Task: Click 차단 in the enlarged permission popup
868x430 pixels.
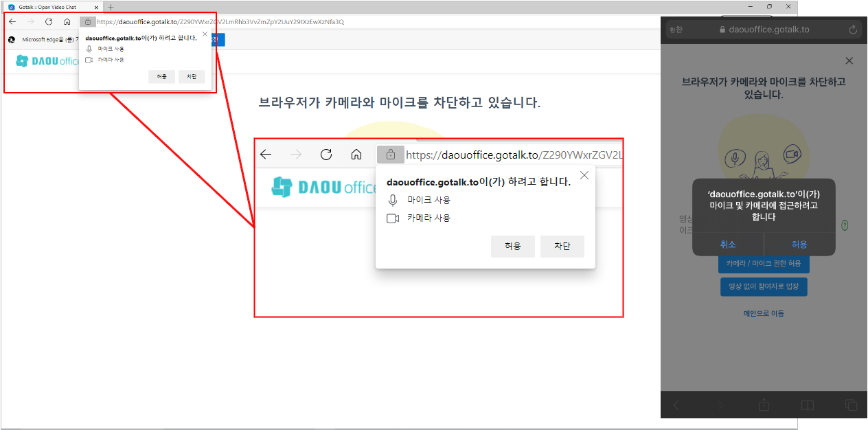Action: tap(562, 247)
